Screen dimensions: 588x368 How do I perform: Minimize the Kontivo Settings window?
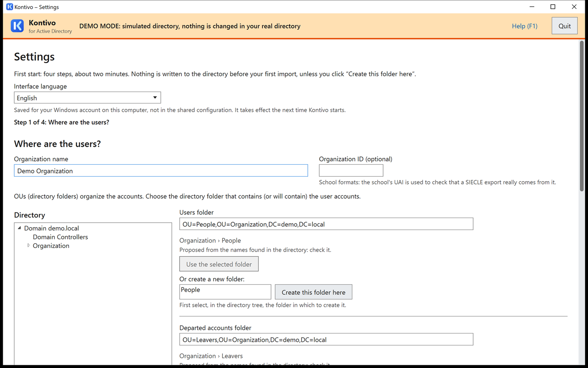(x=532, y=7)
